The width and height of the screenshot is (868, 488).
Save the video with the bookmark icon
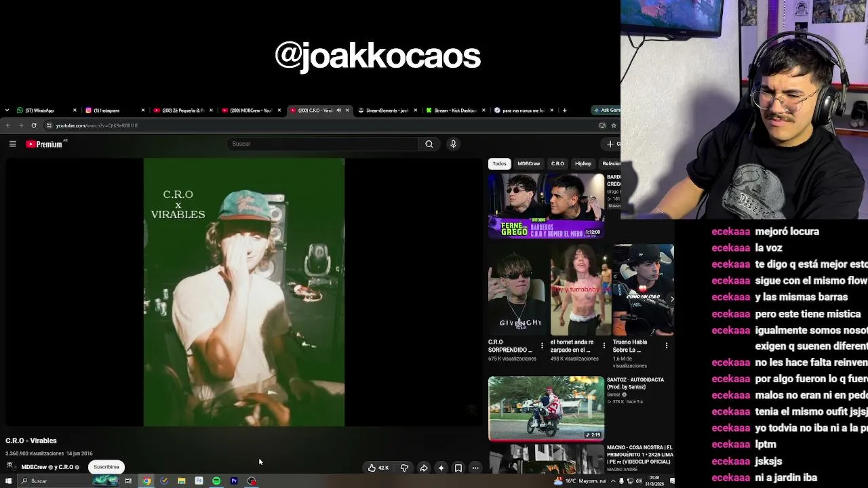(458, 468)
